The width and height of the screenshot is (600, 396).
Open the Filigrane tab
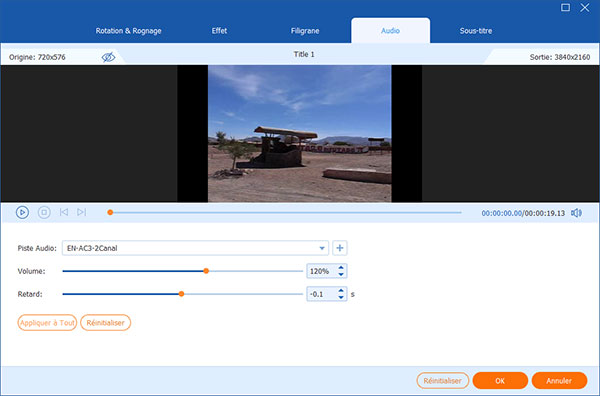click(x=305, y=31)
